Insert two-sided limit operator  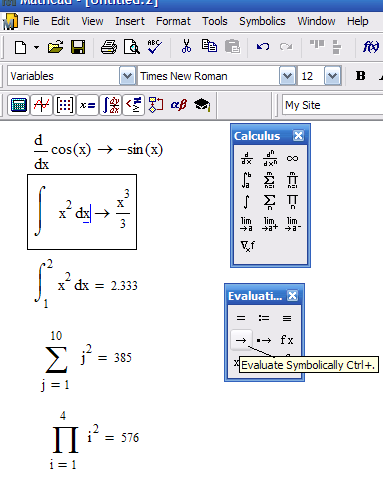coord(246,224)
